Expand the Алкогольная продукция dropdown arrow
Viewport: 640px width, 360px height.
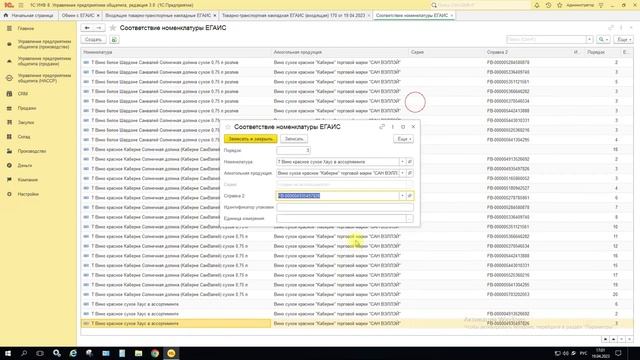coord(402,173)
